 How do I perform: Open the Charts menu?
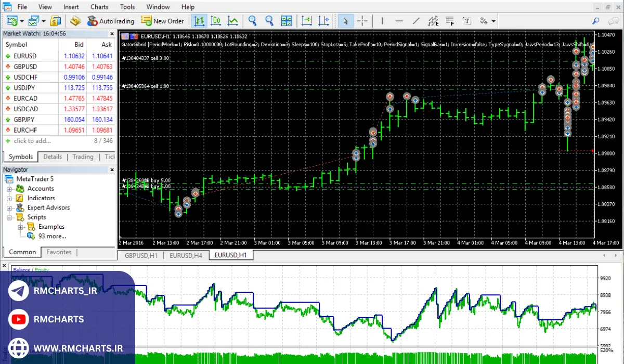tap(99, 7)
